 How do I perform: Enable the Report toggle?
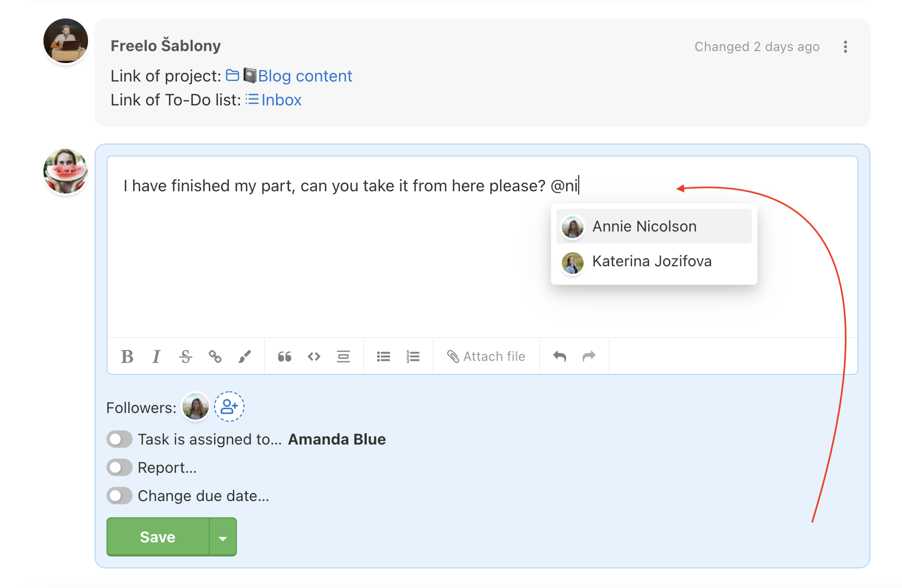click(x=120, y=467)
